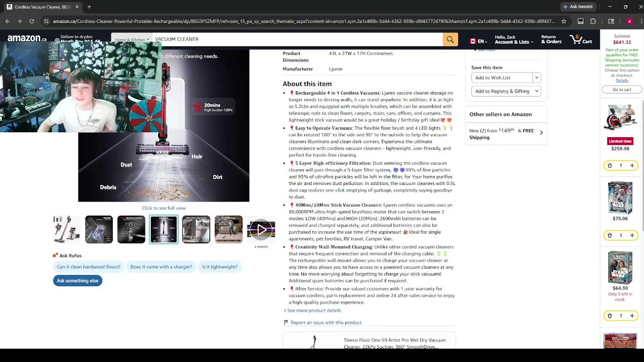644x362 pixels.
Task: Click the browser address bar URL
Action: (304, 21)
